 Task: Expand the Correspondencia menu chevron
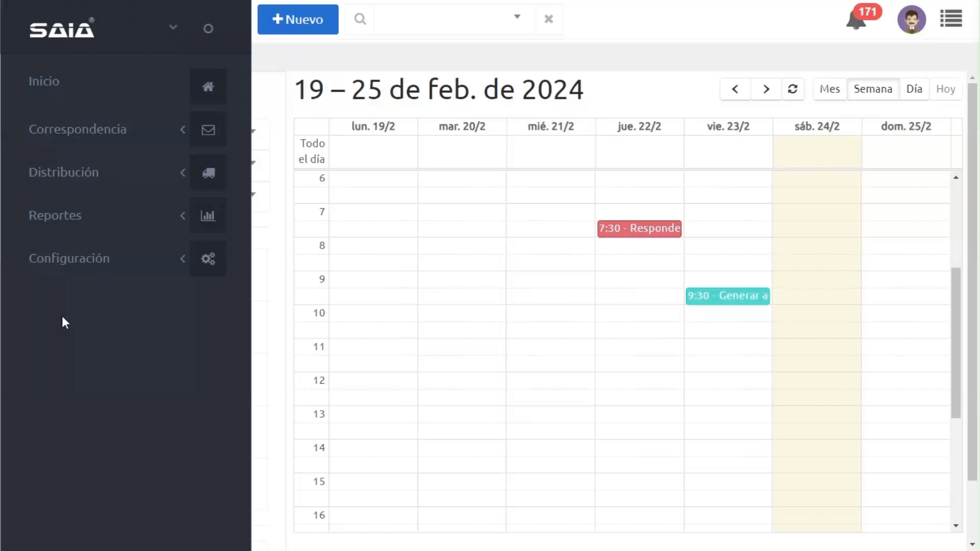[x=183, y=130]
